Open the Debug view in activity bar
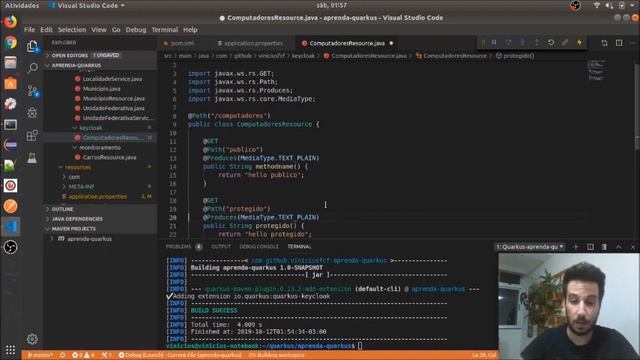 [x=32, y=113]
